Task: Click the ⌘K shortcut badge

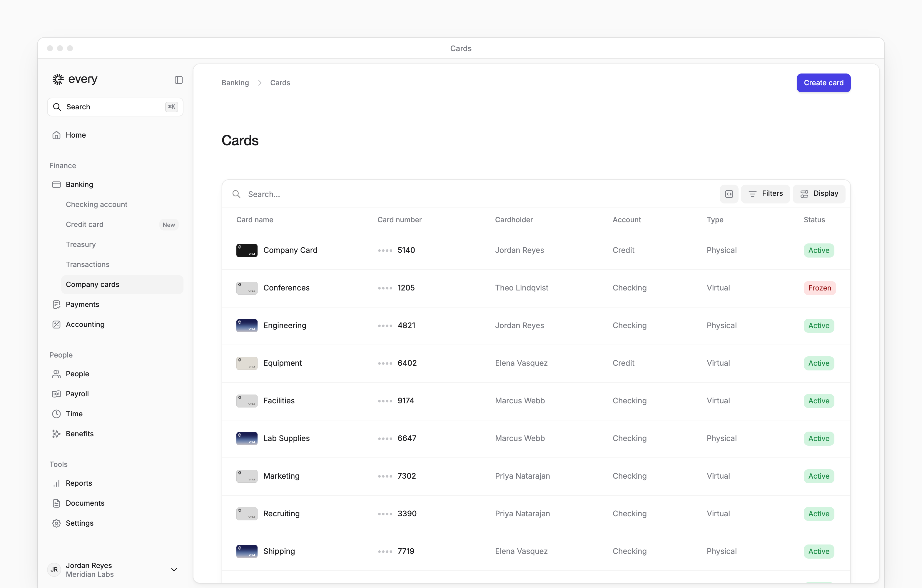Action: pos(171,107)
